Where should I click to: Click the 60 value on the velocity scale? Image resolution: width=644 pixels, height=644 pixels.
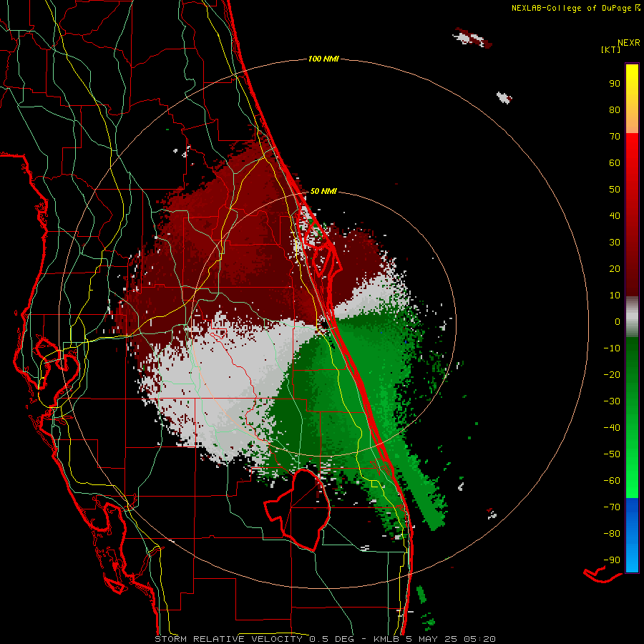pyautogui.click(x=615, y=162)
